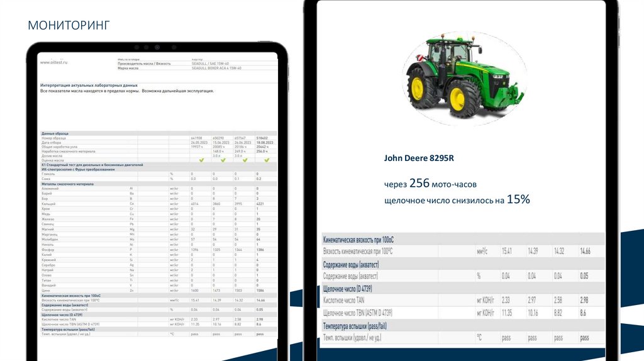Click the 'Железо' row label
Viewport: 644px width, 361px height.
[48, 219]
